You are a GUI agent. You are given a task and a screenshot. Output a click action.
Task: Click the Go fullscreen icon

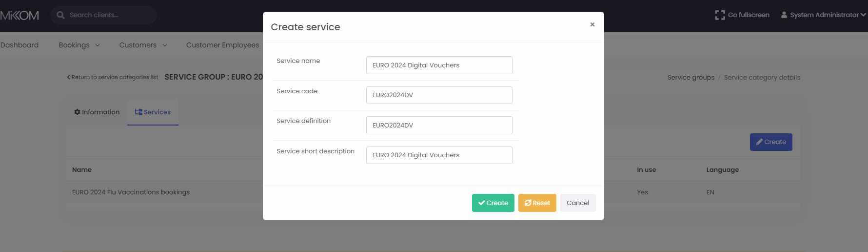719,15
